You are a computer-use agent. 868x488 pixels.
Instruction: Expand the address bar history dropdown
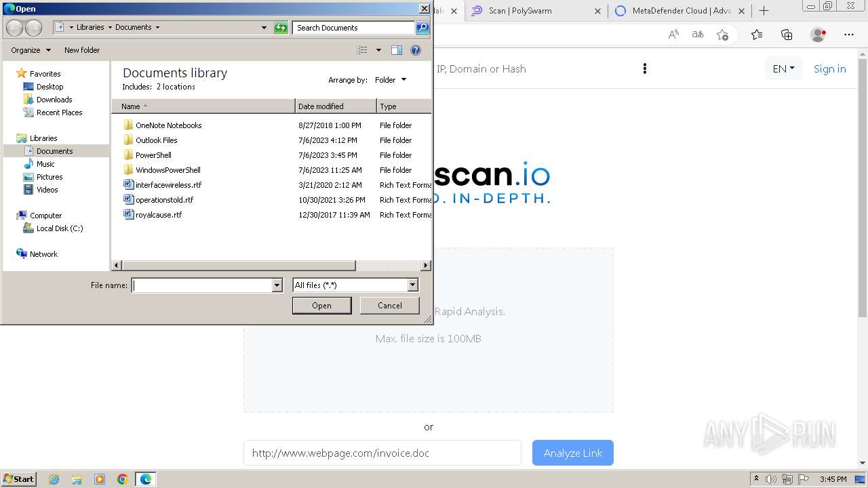coord(264,28)
